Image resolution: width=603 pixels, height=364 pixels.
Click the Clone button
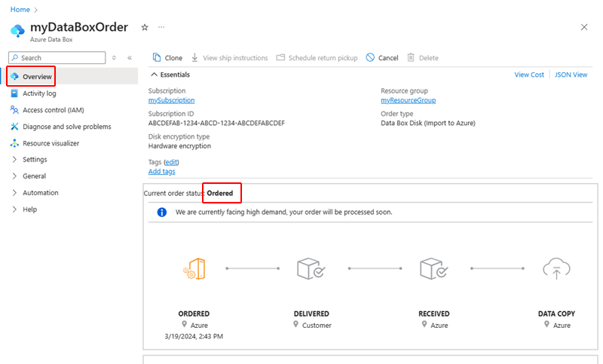(x=167, y=58)
